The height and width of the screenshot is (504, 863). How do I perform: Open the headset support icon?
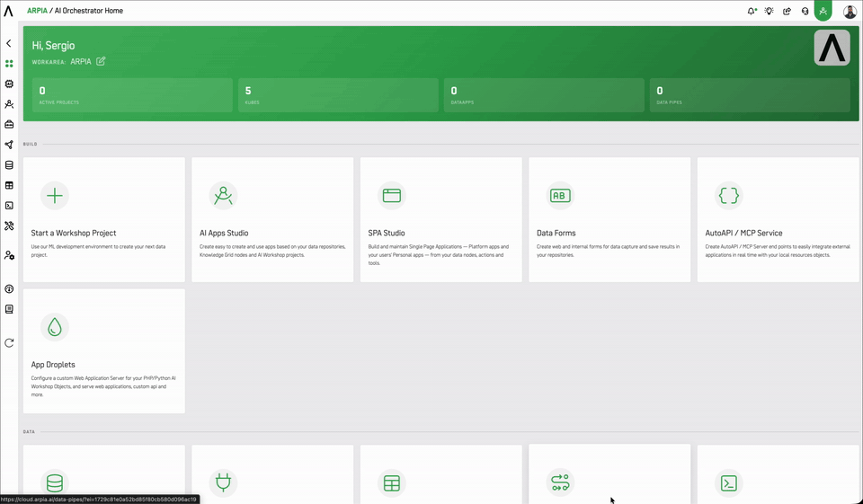tap(805, 11)
